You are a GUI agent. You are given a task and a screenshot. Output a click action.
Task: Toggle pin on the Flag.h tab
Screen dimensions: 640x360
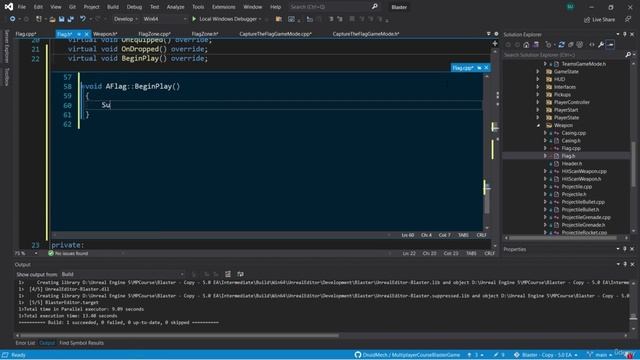(79, 34)
